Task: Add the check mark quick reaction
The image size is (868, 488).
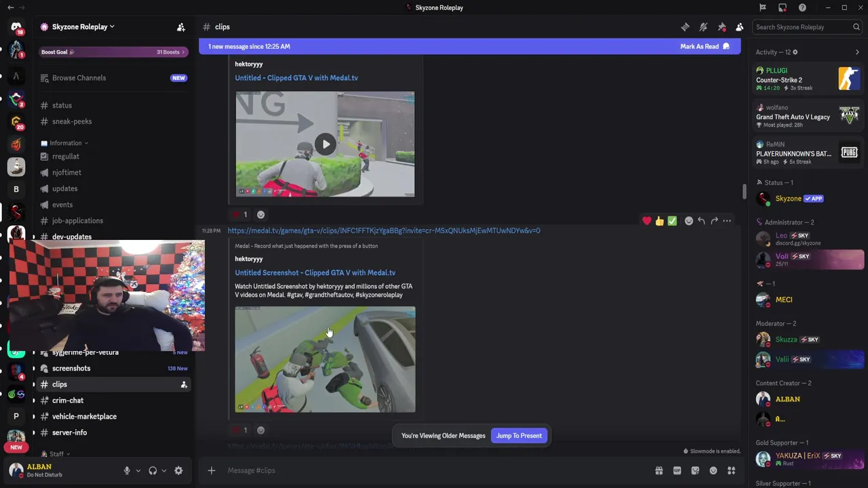Action: [x=672, y=221]
